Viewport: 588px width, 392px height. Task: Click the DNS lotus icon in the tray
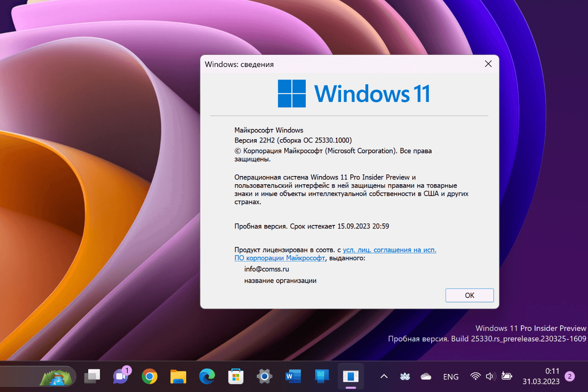[405, 376]
